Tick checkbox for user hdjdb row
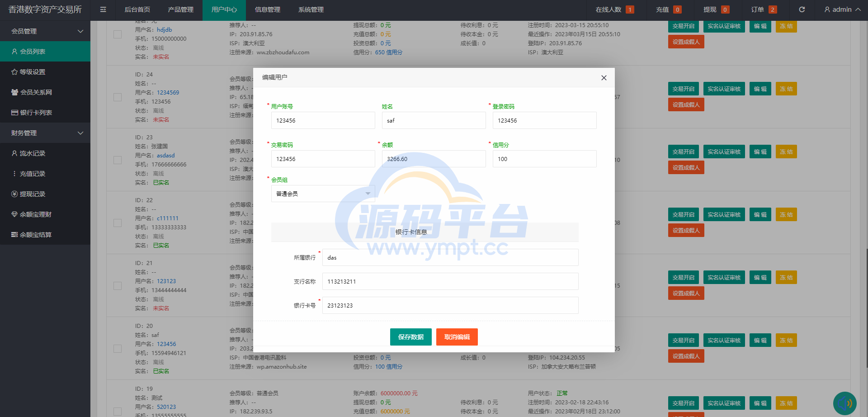The width and height of the screenshot is (868, 417). [118, 34]
